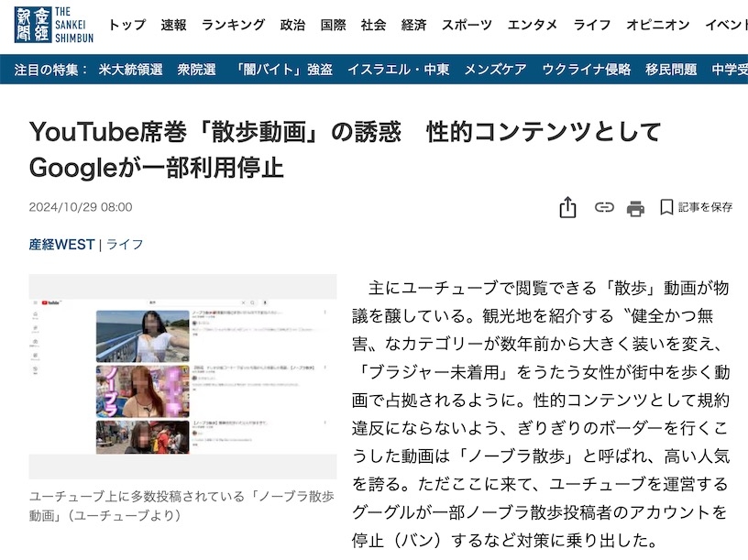Click the printer icon
Viewport: 748px width, 560px height.
635,208
